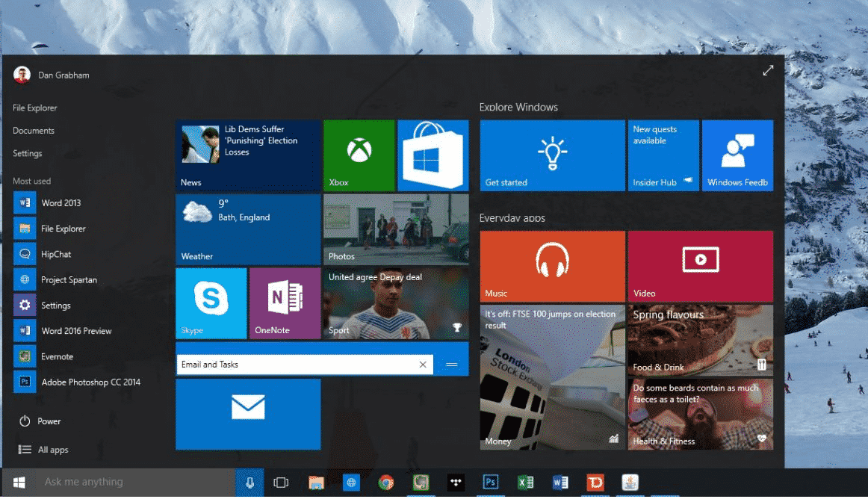
Task: Open the Weather tile for Bath, England
Action: pyautogui.click(x=248, y=229)
